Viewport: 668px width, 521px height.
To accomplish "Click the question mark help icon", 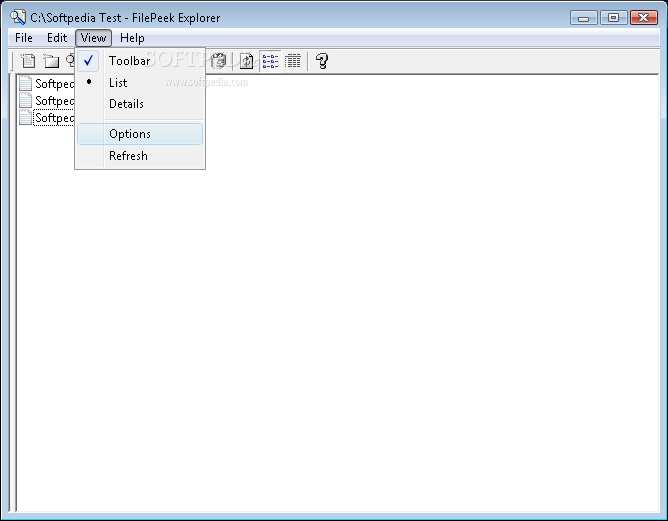I will pyautogui.click(x=322, y=61).
